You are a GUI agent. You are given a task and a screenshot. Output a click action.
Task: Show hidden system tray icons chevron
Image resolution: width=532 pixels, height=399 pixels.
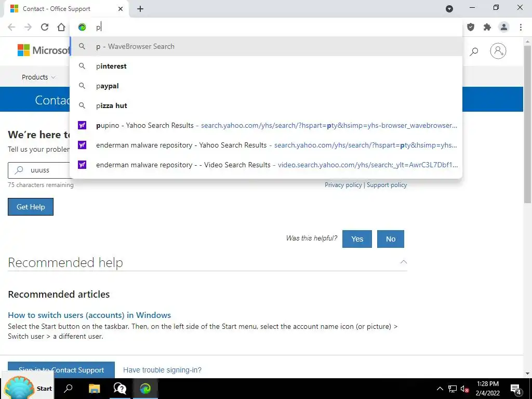click(440, 389)
